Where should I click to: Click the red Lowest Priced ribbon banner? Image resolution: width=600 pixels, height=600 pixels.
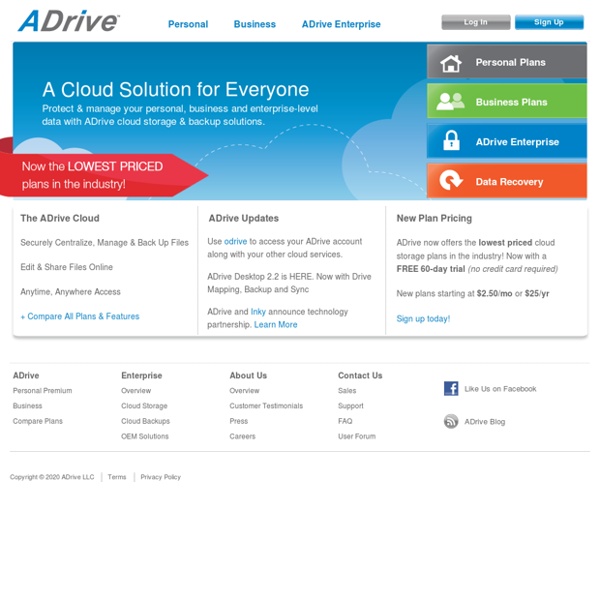(103, 175)
